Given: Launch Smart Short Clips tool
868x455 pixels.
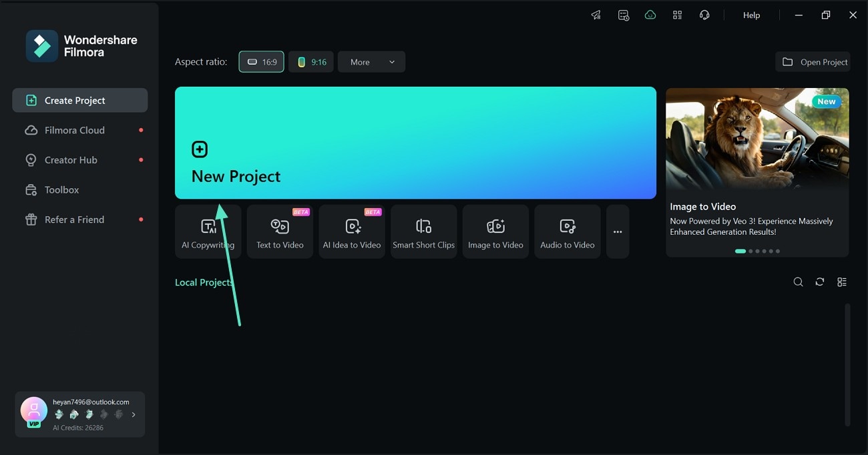Looking at the screenshot, I should 424,232.
